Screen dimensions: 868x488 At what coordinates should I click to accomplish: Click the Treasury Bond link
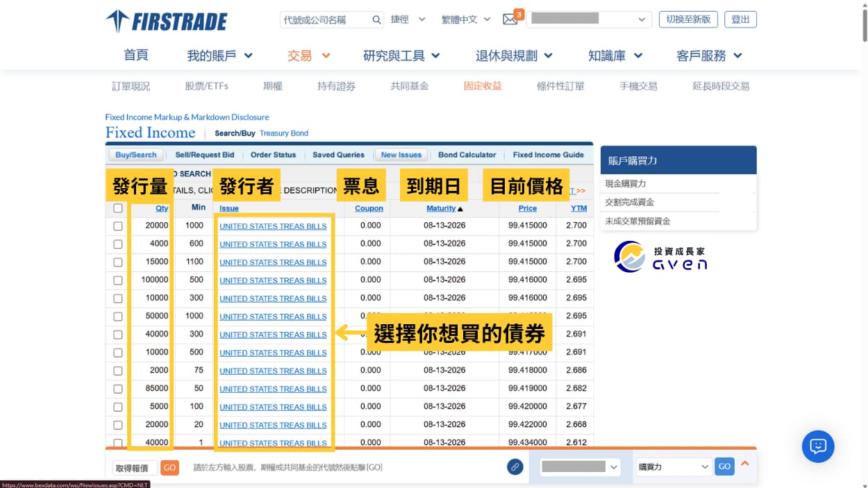(x=284, y=133)
